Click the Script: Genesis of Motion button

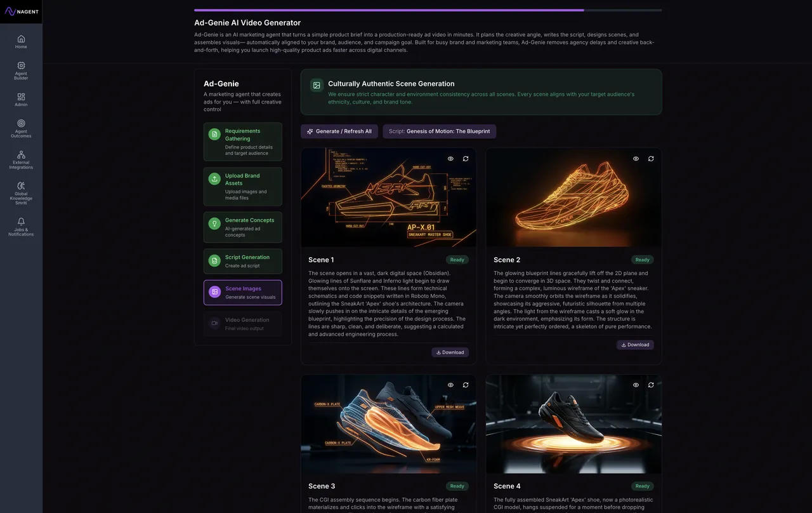point(440,131)
